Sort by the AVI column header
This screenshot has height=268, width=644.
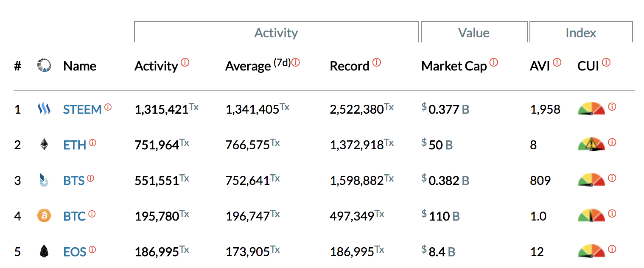pyautogui.click(x=540, y=66)
